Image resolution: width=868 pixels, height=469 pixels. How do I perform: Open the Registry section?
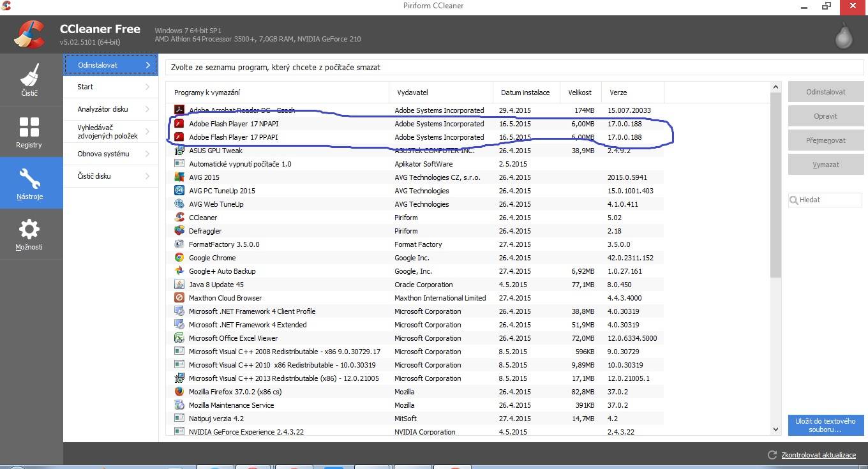pyautogui.click(x=29, y=131)
